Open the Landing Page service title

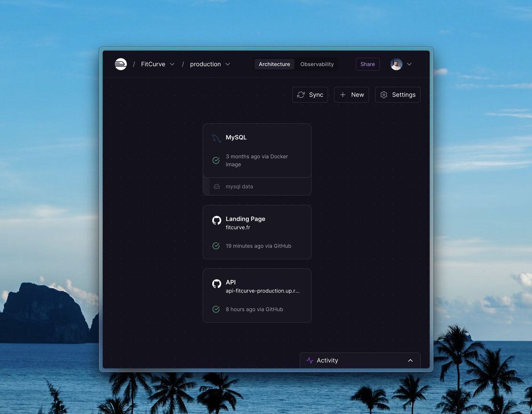[245, 219]
